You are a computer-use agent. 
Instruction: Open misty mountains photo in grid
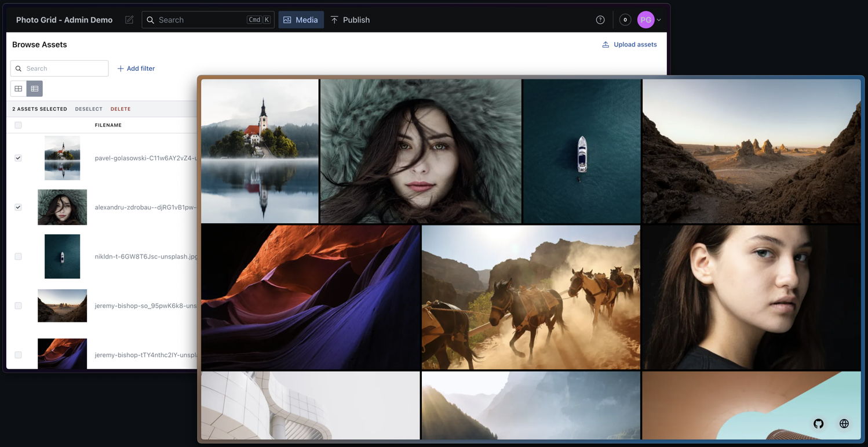pos(531,405)
